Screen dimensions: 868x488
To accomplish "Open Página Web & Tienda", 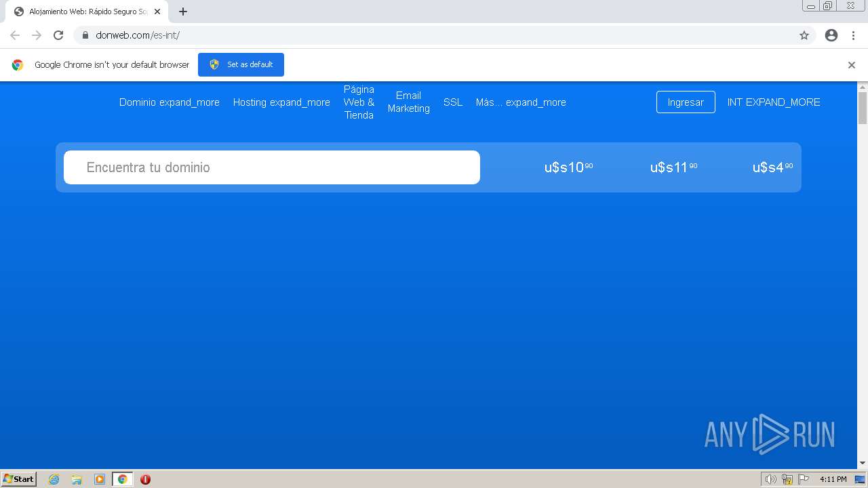I will (x=359, y=102).
